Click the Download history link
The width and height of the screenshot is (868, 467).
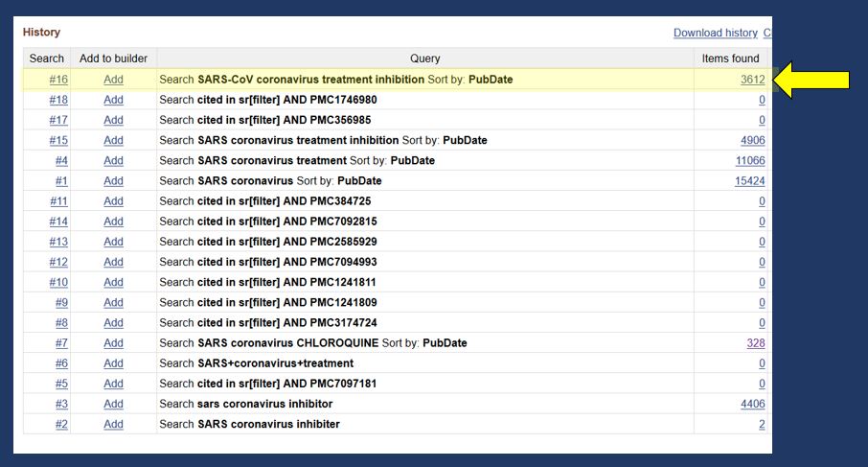pos(715,33)
